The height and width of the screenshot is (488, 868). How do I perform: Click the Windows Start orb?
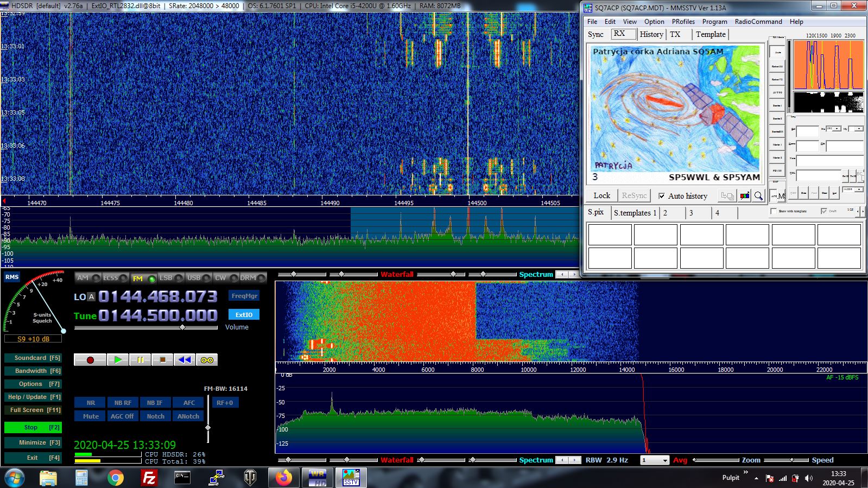pyautogui.click(x=14, y=478)
